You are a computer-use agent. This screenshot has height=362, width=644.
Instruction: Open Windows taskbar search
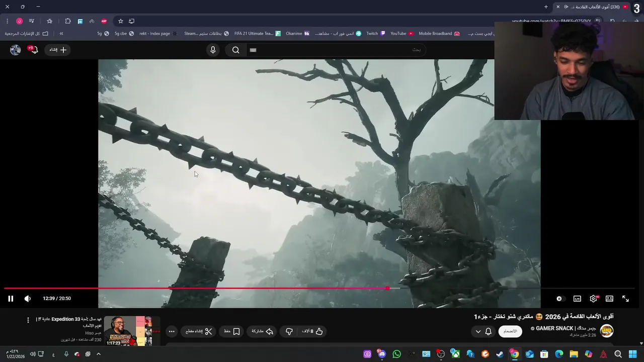tap(618, 354)
